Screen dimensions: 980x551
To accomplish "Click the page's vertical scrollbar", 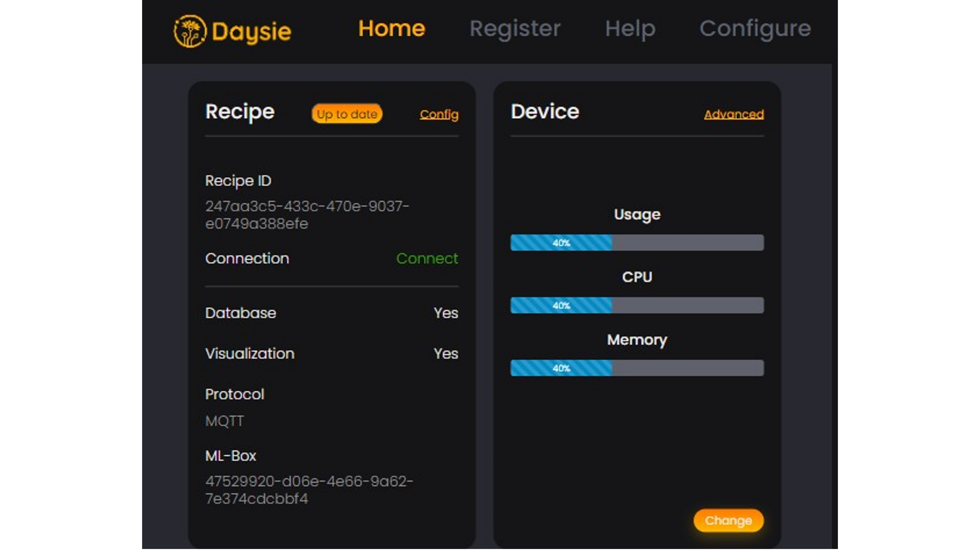I will pos(835,306).
